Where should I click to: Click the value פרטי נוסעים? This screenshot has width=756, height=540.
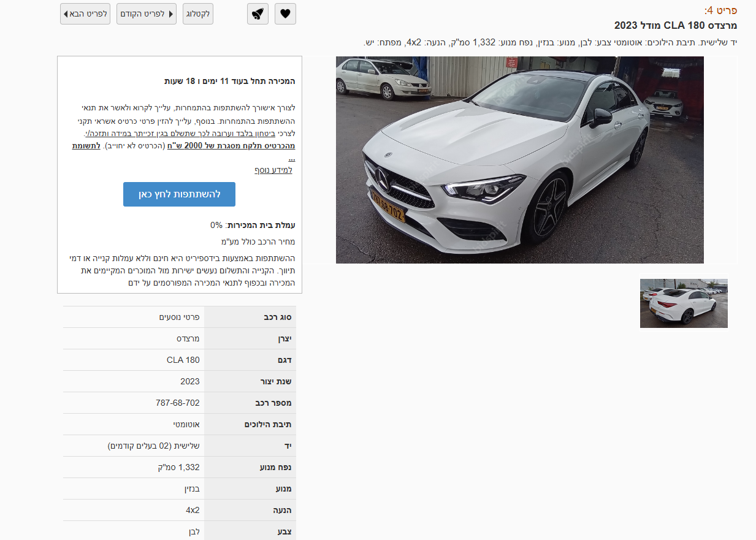click(x=179, y=317)
